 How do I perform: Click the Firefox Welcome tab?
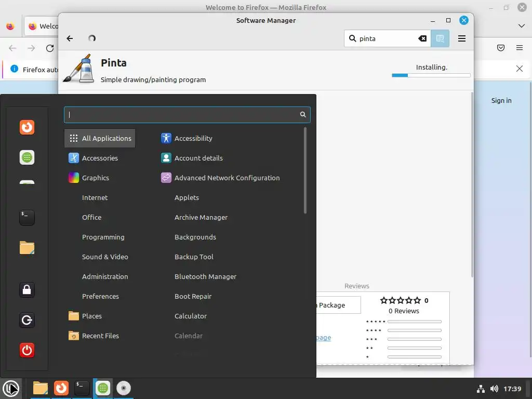coord(42,26)
